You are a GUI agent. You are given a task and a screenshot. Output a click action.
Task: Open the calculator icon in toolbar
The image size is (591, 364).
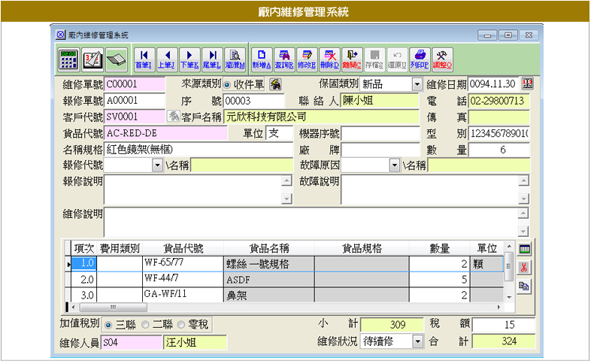(68, 57)
